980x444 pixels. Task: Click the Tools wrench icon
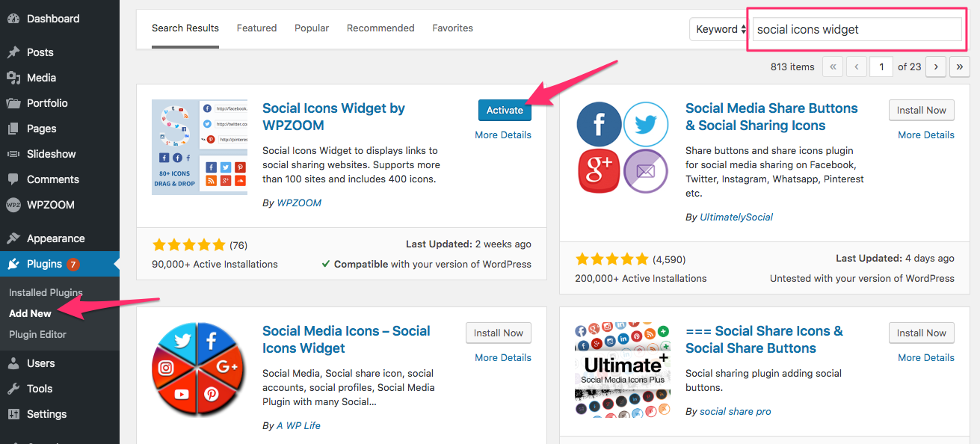point(13,389)
